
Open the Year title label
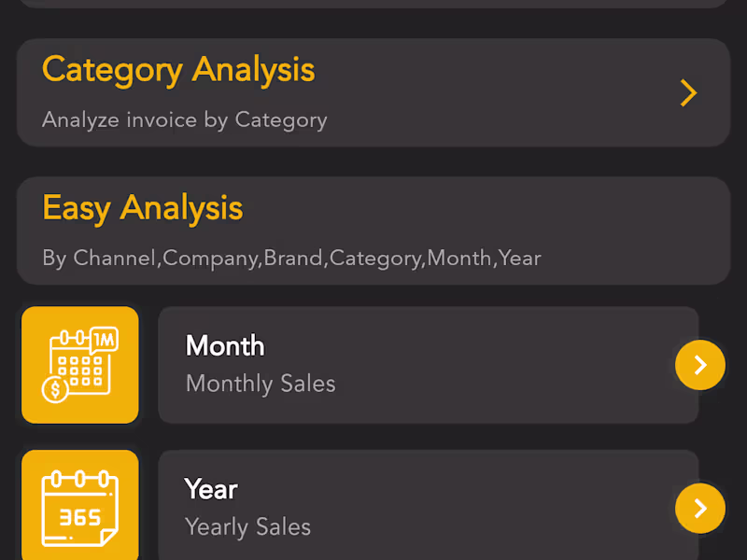[x=211, y=489]
